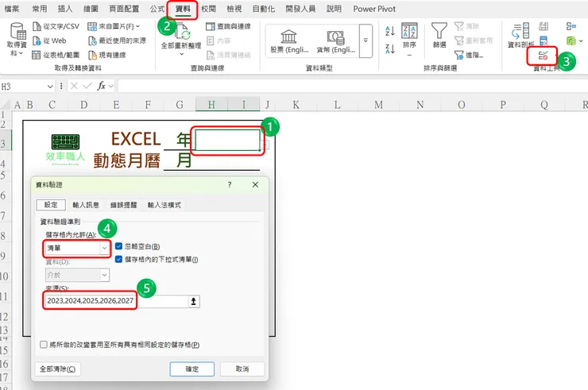Select row header 10

click(x=5, y=276)
